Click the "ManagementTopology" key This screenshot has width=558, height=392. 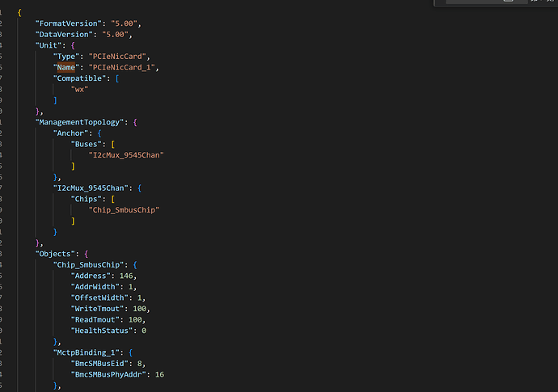81,122
